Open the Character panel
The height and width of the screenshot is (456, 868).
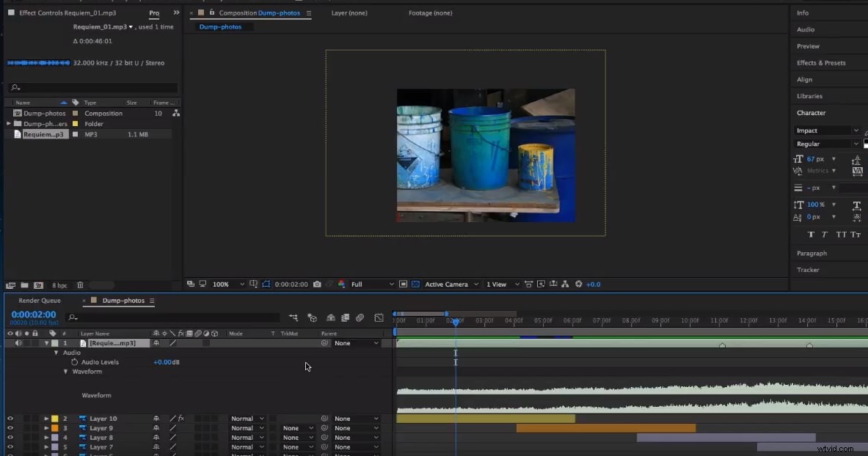click(811, 112)
